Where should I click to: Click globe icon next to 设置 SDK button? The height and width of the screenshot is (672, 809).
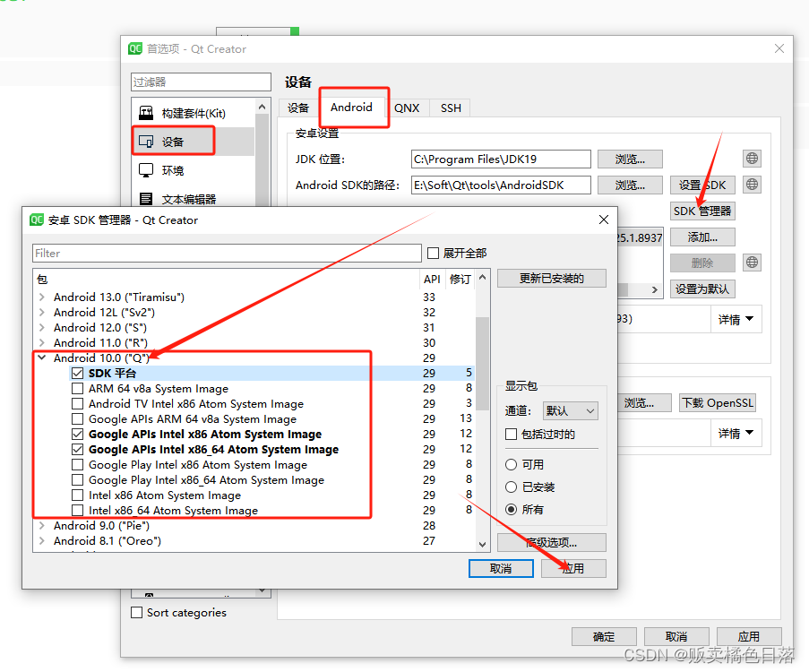[751, 185]
